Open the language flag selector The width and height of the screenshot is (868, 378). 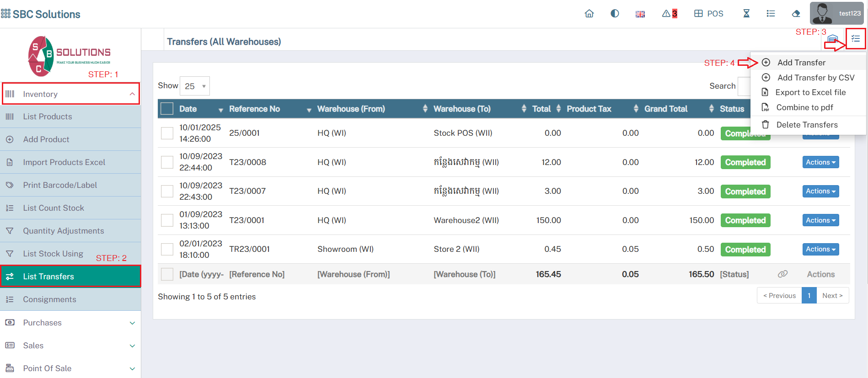(640, 14)
